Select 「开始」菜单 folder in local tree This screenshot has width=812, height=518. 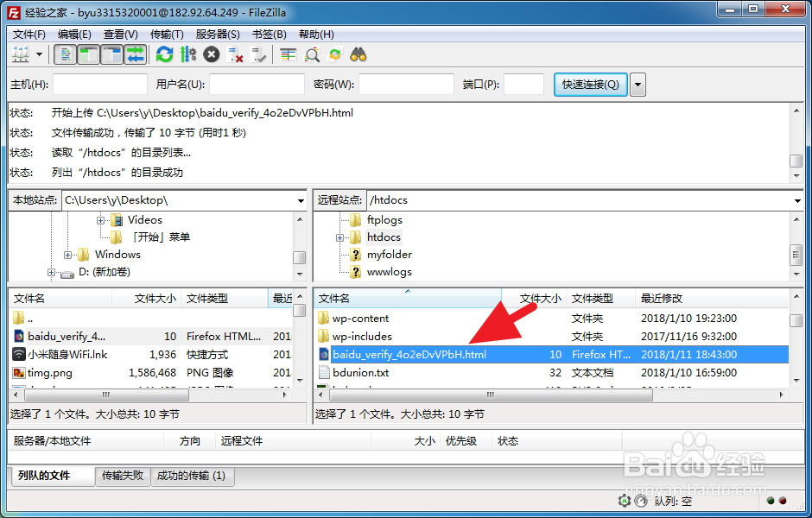(160, 237)
